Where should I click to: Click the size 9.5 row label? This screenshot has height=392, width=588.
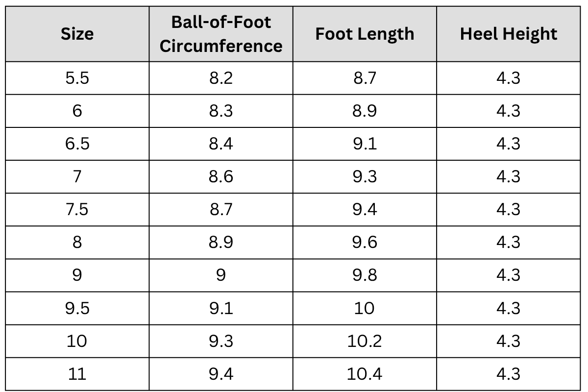click(77, 308)
